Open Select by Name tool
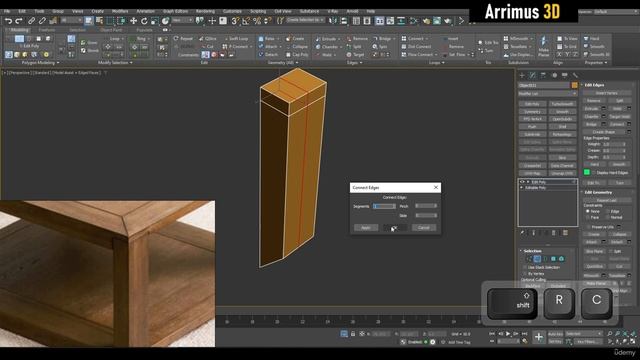 pyautogui.click(x=99, y=21)
